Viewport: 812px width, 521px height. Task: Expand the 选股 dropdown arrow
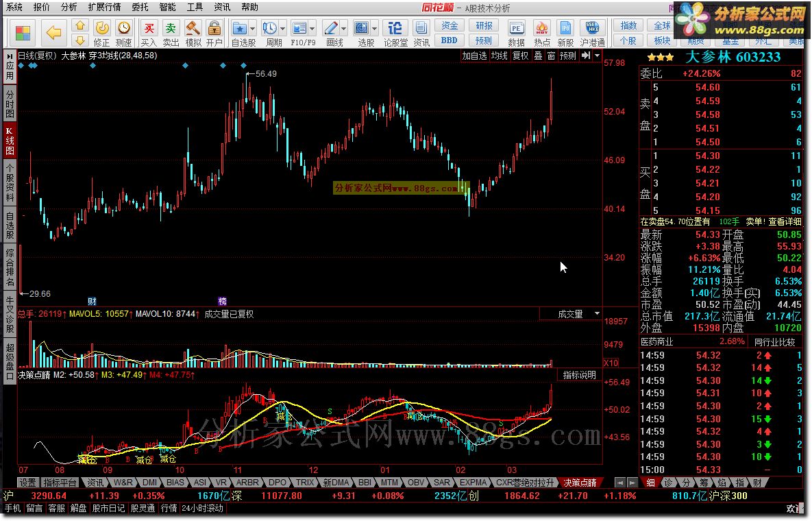click(374, 29)
